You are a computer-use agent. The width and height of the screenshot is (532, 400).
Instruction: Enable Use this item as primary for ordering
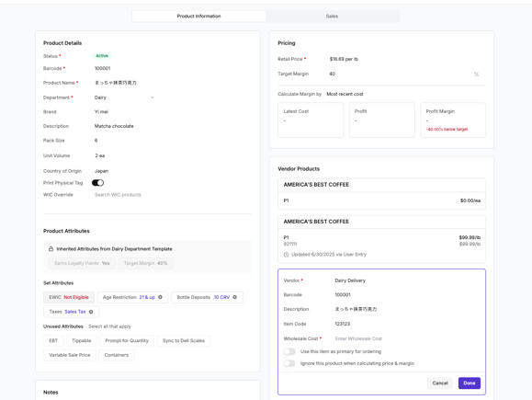coord(289,351)
